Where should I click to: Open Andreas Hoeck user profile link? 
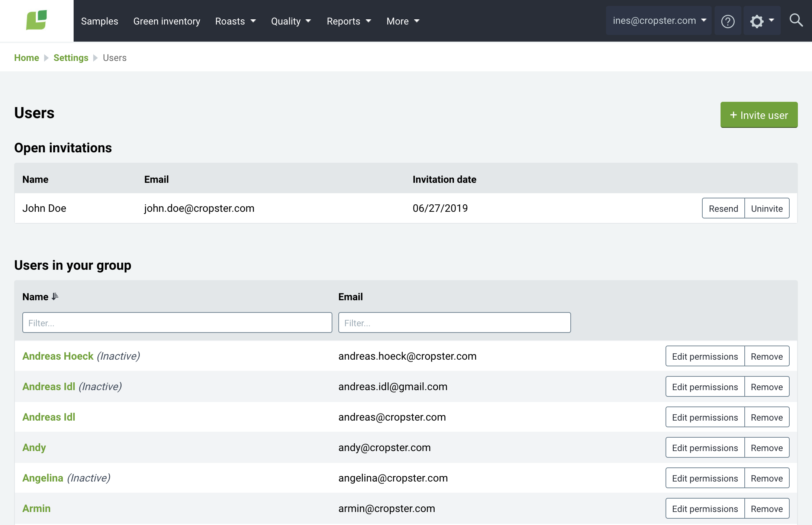(58, 356)
